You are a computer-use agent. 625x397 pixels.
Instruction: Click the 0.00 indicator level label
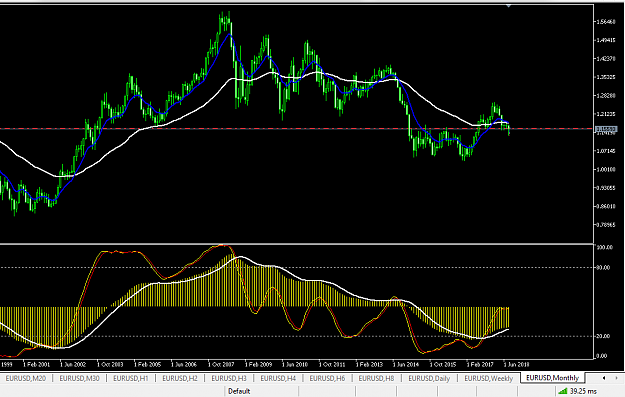coord(602,356)
